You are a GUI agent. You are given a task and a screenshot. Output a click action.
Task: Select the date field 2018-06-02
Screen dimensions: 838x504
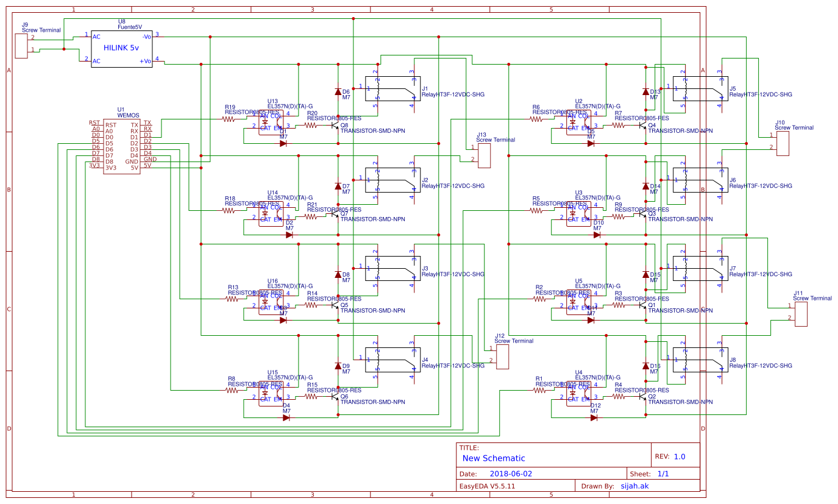[511, 474]
